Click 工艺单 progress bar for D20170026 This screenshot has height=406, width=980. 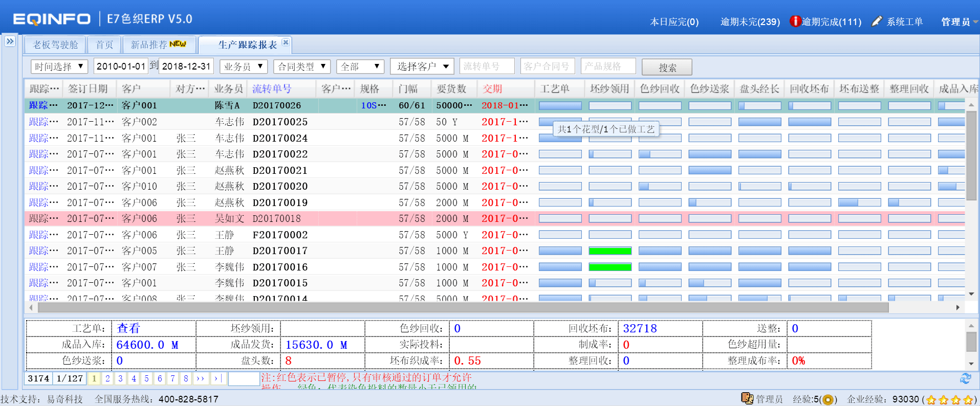point(560,106)
